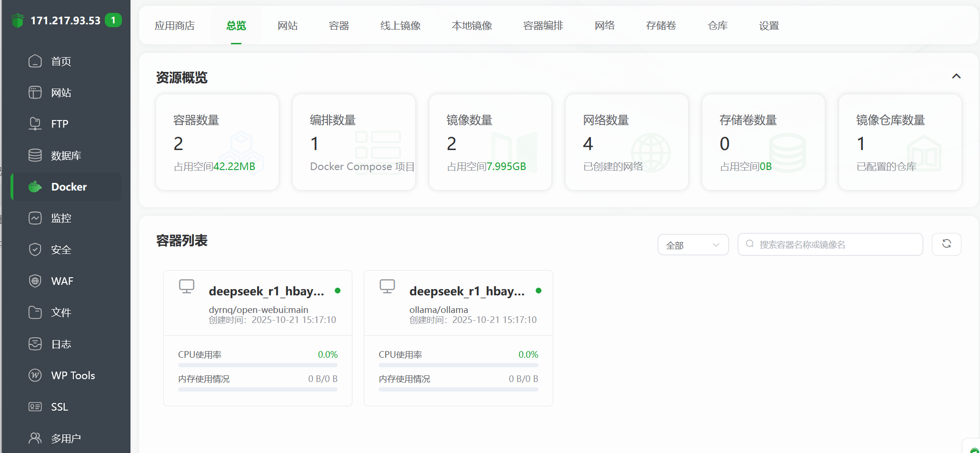Open the 存储卷 tab
Viewport: 980px width, 453px height.
661,26
